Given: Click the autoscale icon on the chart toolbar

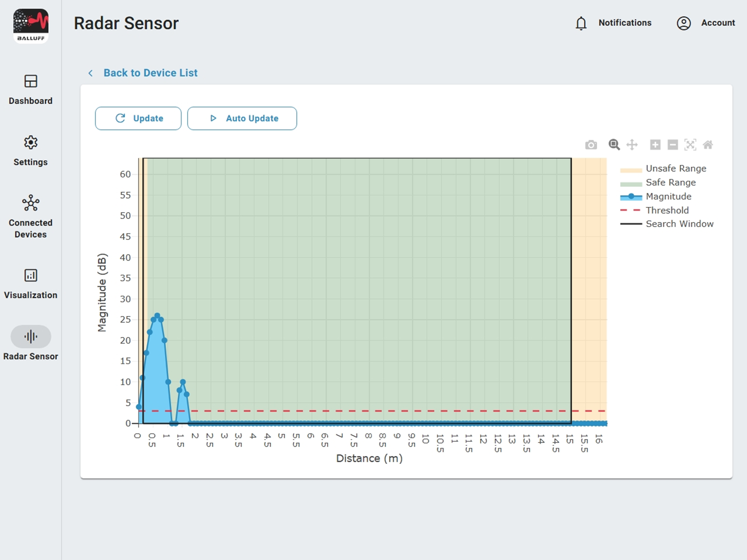Looking at the screenshot, I should pyautogui.click(x=691, y=144).
